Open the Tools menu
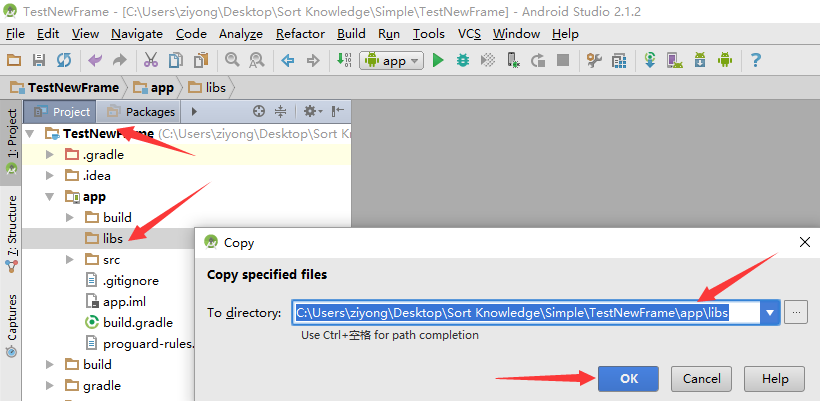 click(428, 34)
